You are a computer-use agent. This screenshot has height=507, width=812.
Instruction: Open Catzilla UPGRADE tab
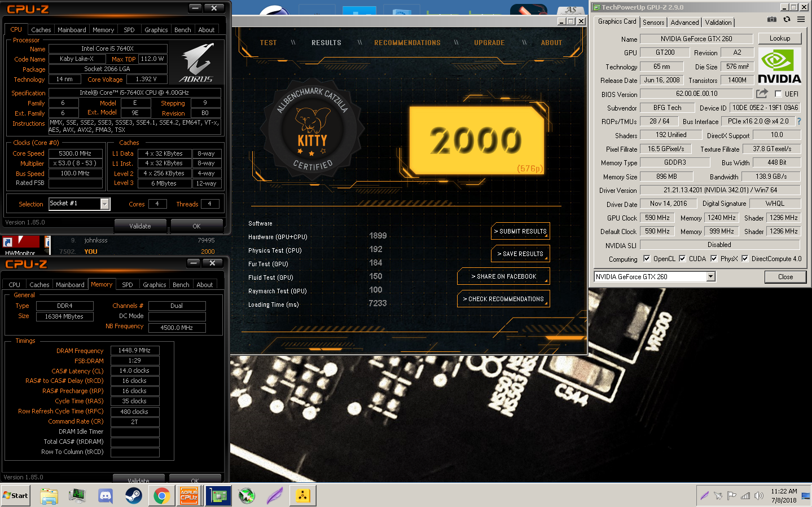(489, 43)
